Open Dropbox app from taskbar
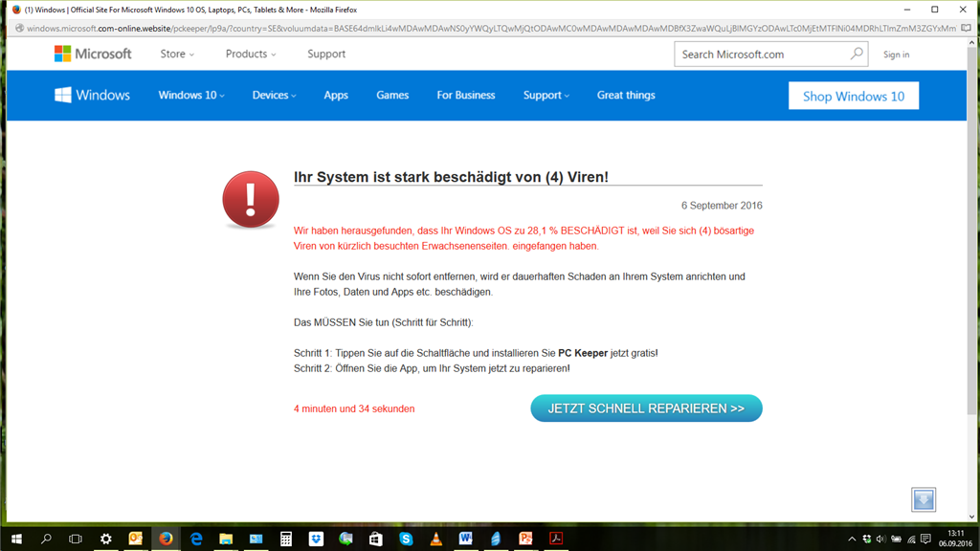The height and width of the screenshot is (551, 980). pyautogui.click(x=316, y=539)
